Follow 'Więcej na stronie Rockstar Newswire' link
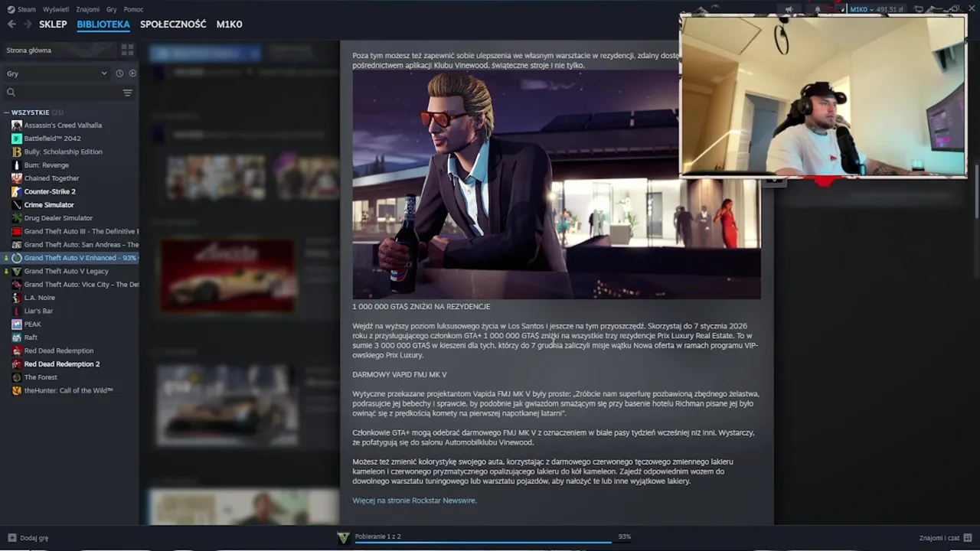The width and height of the screenshot is (980, 551). coord(414,500)
